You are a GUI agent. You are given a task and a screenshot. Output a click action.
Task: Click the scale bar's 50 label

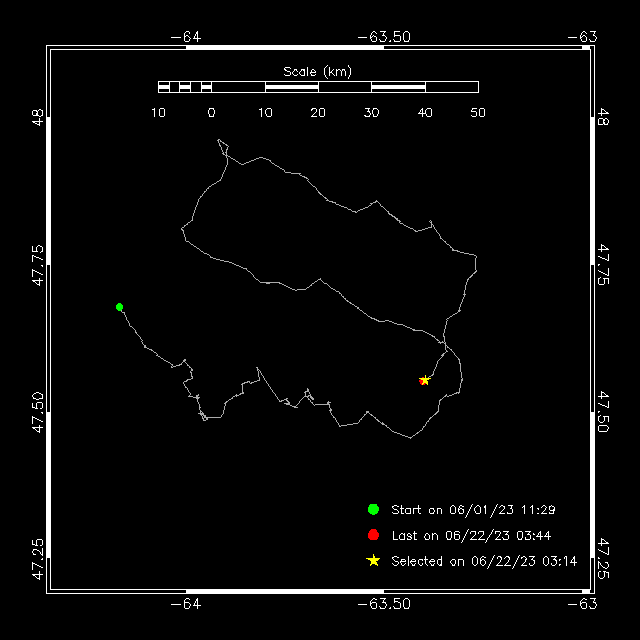(x=478, y=113)
